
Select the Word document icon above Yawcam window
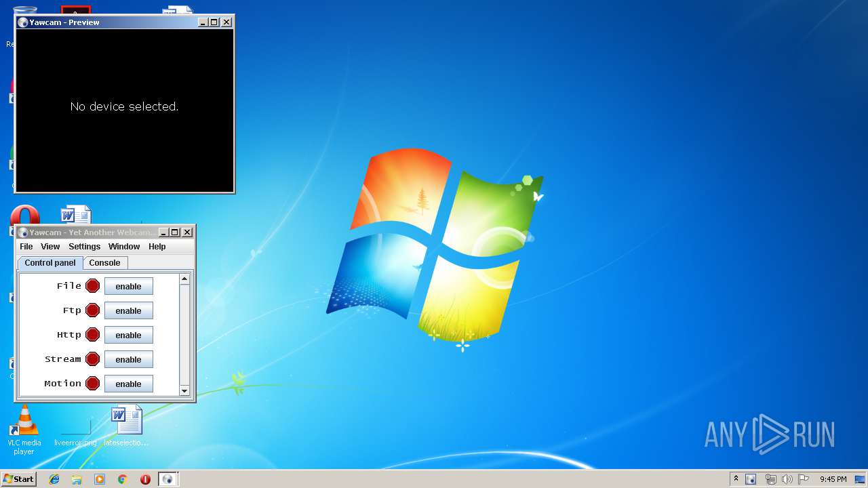coord(75,216)
